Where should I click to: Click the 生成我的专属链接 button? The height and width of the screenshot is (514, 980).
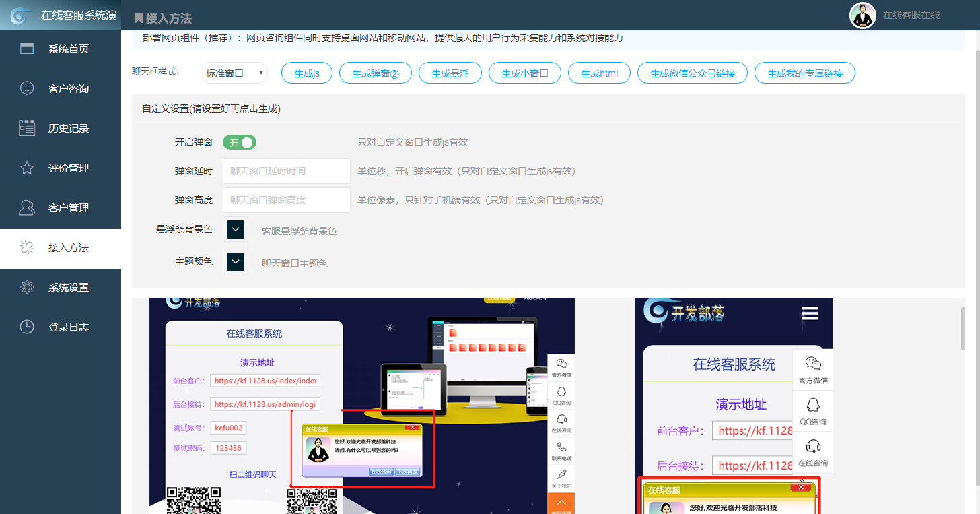(805, 73)
